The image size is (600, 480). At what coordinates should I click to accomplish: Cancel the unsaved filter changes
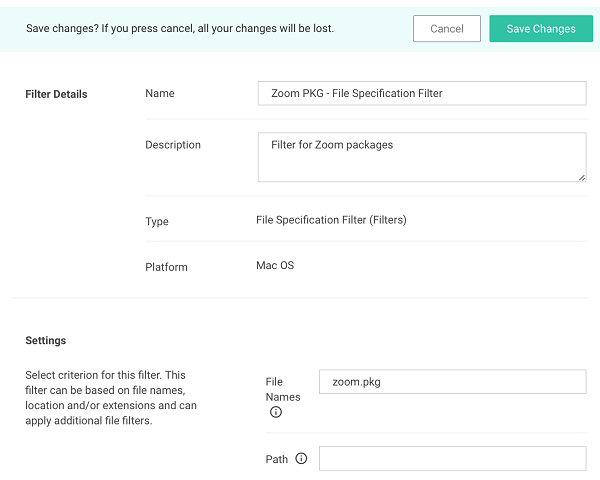click(x=447, y=29)
